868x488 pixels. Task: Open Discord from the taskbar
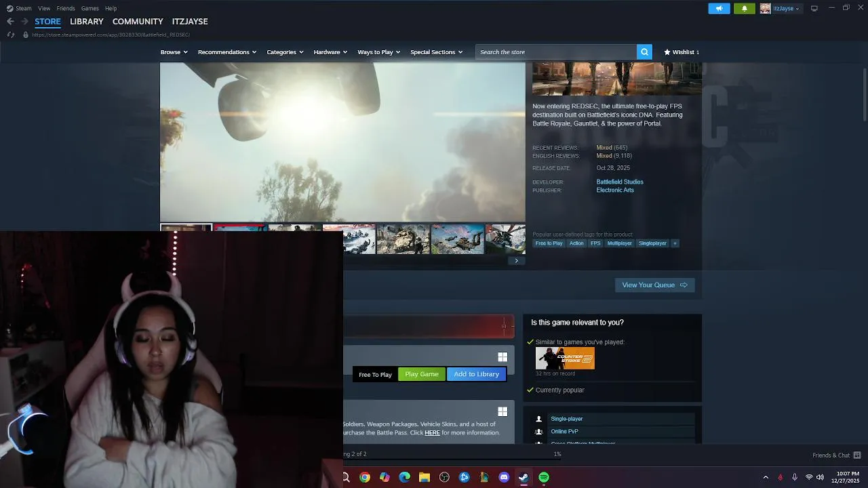pyautogui.click(x=504, y=477)
